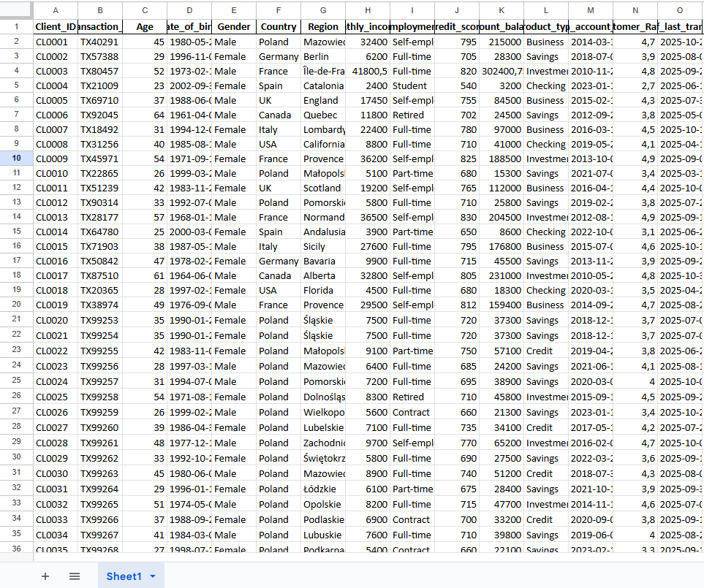Select column C labeled Age
704x588 pixels.
click(144, 11)
